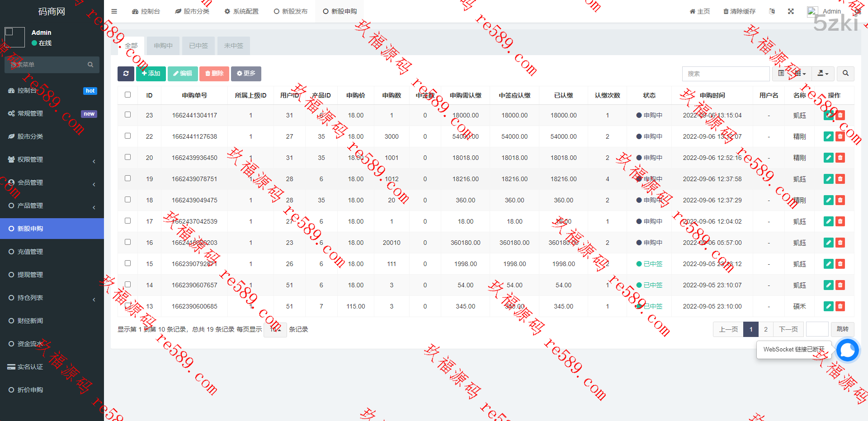Viewport: 868px width, 421px height.
Task: Click the refresh table icon button
Action: click(x=126, y=74)
